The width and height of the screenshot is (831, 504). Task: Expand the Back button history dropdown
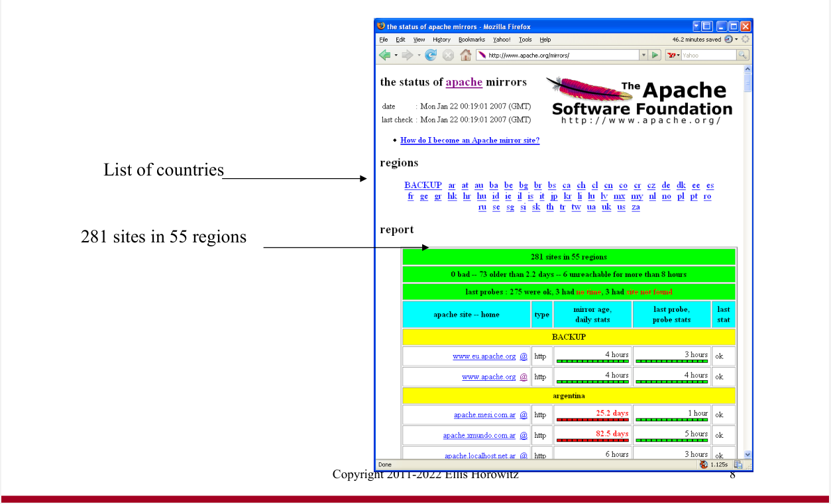click(396, 55)
